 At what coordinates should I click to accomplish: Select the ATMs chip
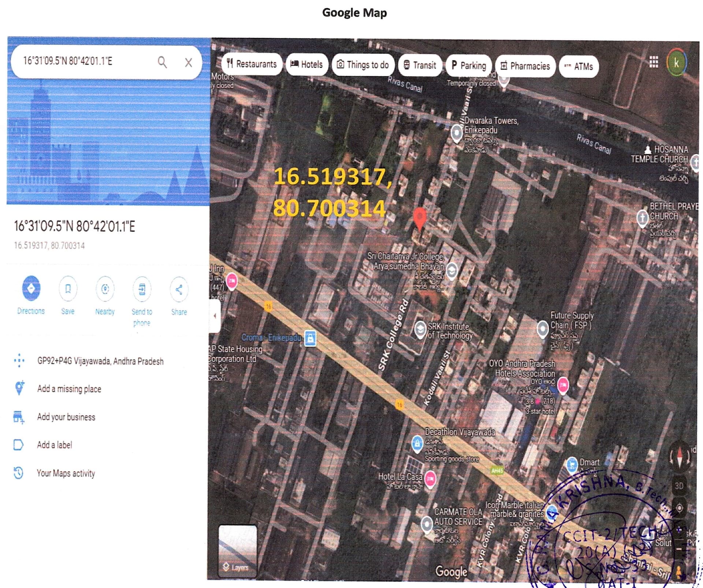[x=579, y=67]
